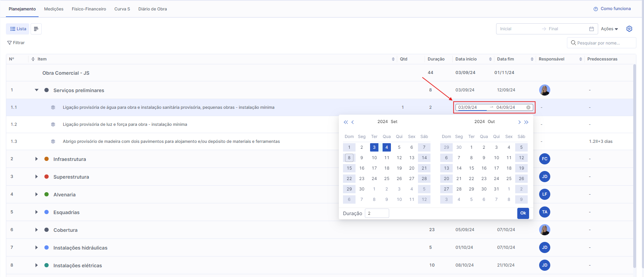The height and width of the screenshot is (277, 644).
Task: Sort by Data inicio column
Action: (x=490, y=59)
